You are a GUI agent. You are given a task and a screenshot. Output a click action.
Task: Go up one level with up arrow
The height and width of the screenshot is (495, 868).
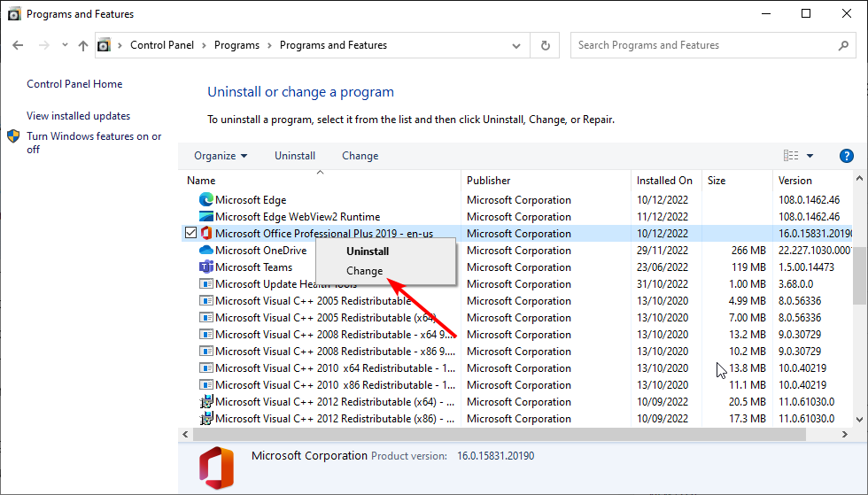point(82,45)
